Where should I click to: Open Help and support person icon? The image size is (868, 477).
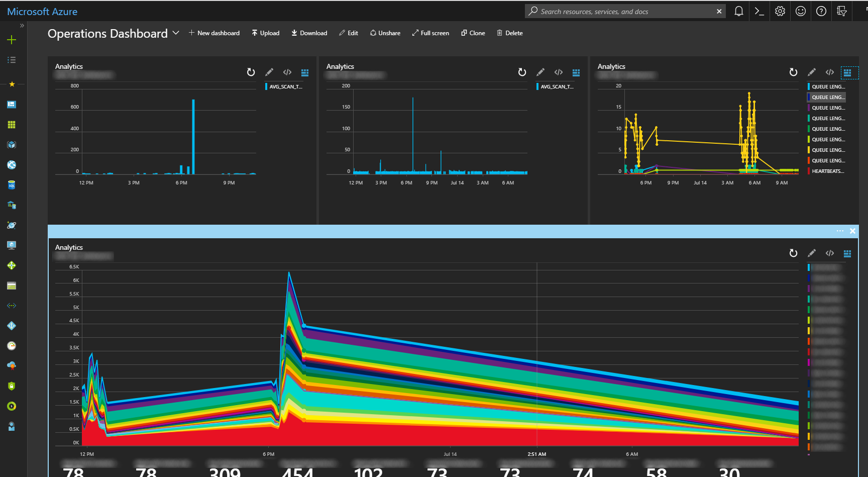coord(12,426)
